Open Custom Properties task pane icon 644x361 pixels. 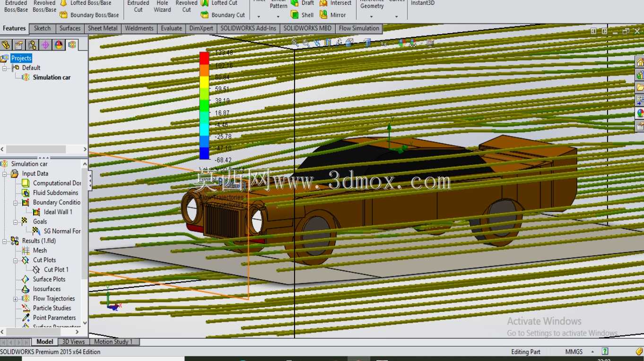click(640, 126)
